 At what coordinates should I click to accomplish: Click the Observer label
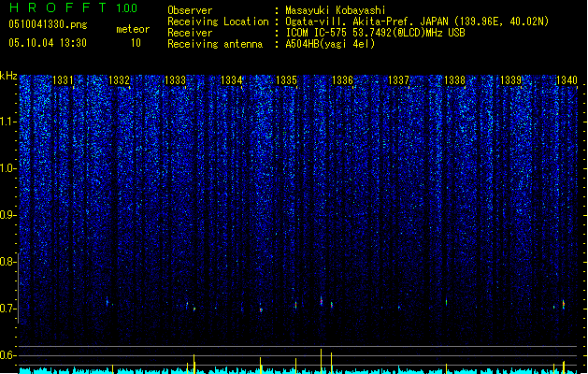pyautogui.click(x=190, y=10)
